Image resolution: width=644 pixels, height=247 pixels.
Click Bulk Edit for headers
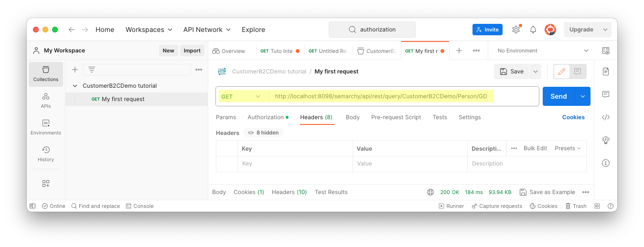tap(535, 148)
